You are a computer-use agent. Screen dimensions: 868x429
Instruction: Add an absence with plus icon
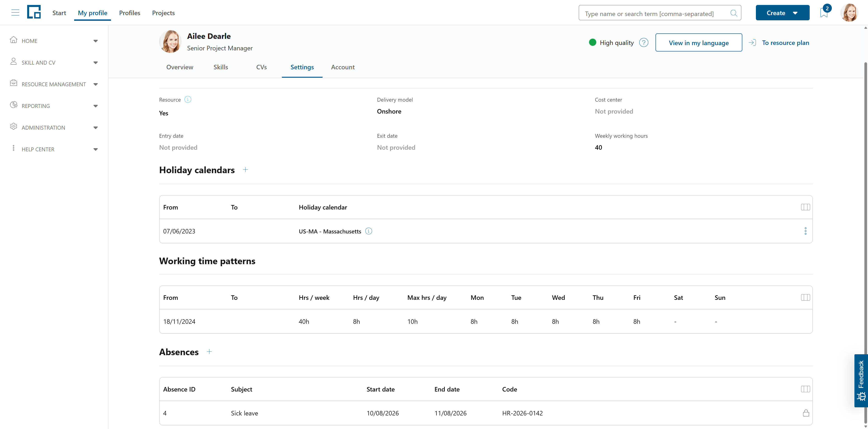tap(209, 352)
